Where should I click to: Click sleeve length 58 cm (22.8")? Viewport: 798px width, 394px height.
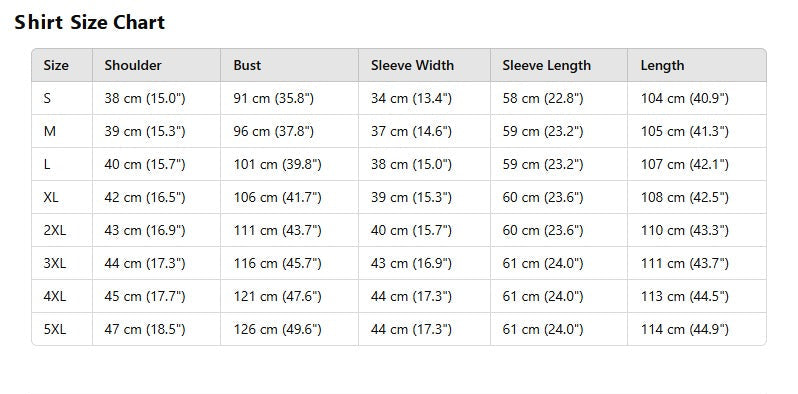(x=543, y=98)
